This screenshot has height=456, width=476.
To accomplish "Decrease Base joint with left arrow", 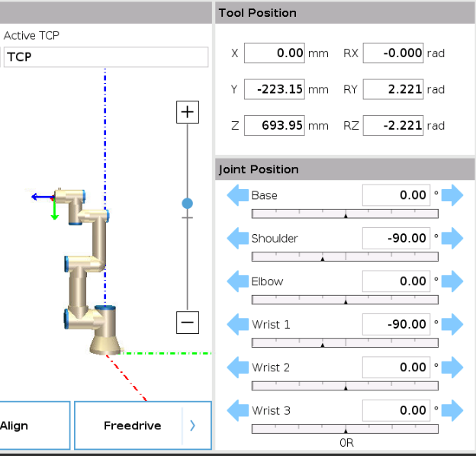I will click(x=238, y=195).
